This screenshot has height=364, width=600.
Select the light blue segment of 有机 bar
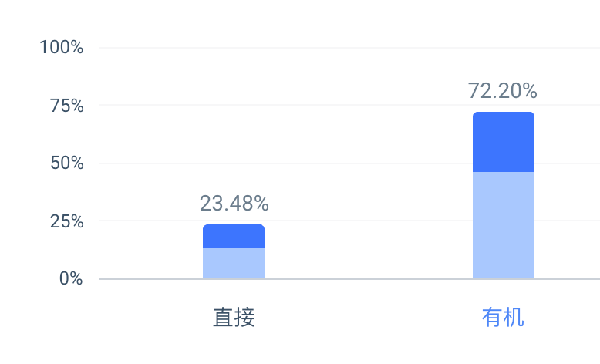point(504,225)
